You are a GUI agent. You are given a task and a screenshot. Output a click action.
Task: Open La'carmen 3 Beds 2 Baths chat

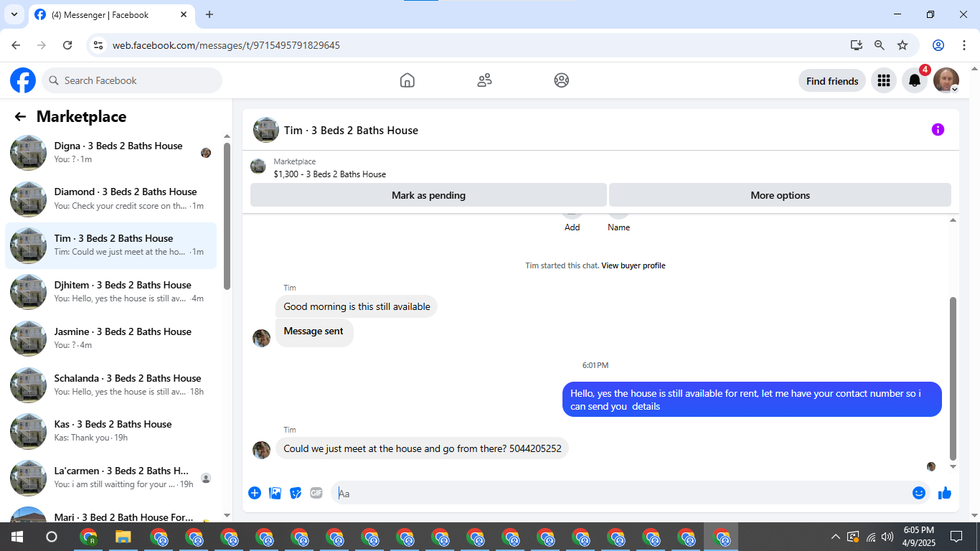click(111, 478)
